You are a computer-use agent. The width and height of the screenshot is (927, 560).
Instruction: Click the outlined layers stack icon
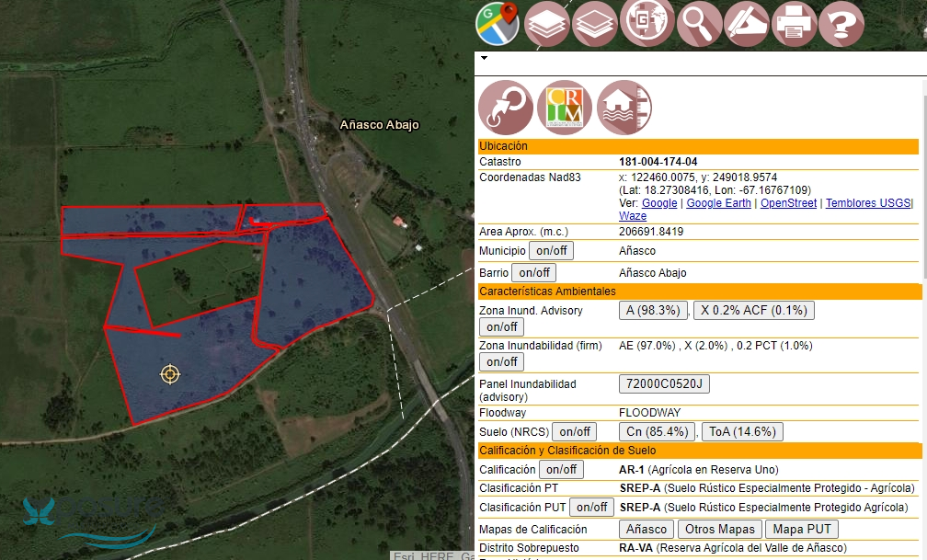coord(595,23)
